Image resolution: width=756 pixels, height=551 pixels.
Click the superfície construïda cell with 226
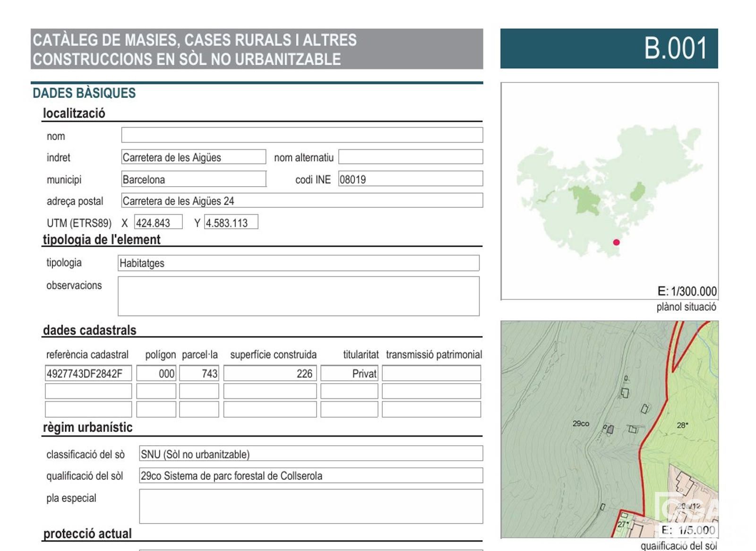pyautogui.click(x=270, y=373)
